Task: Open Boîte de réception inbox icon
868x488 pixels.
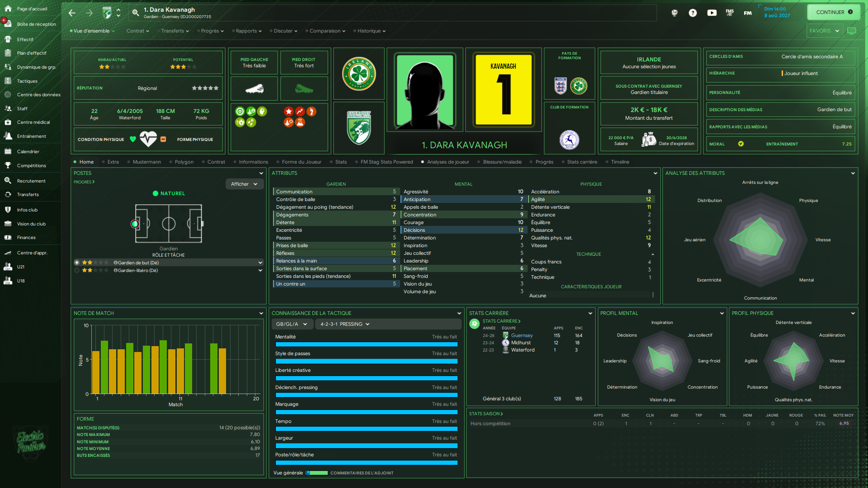Action: (x=8, y=24)
